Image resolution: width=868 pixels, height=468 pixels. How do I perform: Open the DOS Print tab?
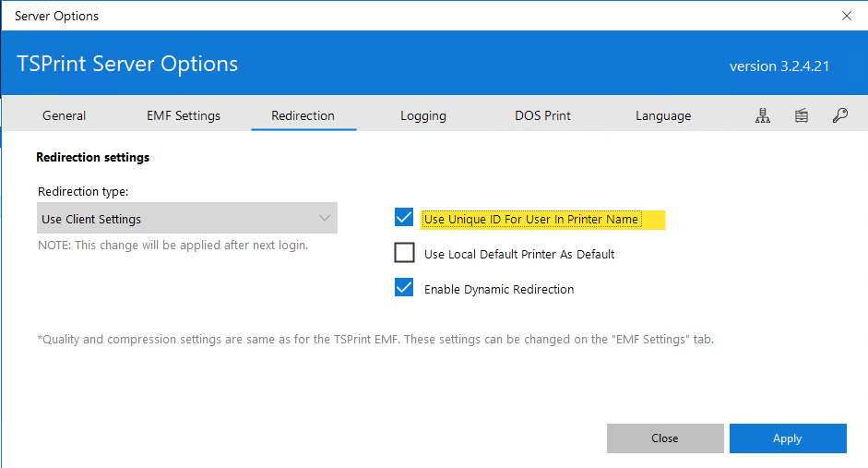(542, 115)
